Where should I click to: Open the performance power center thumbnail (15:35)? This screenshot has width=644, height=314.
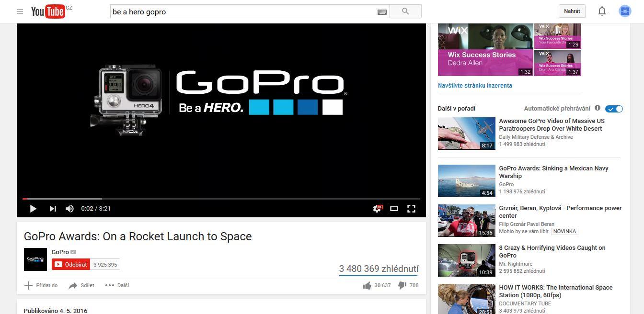tap(467, 221)
